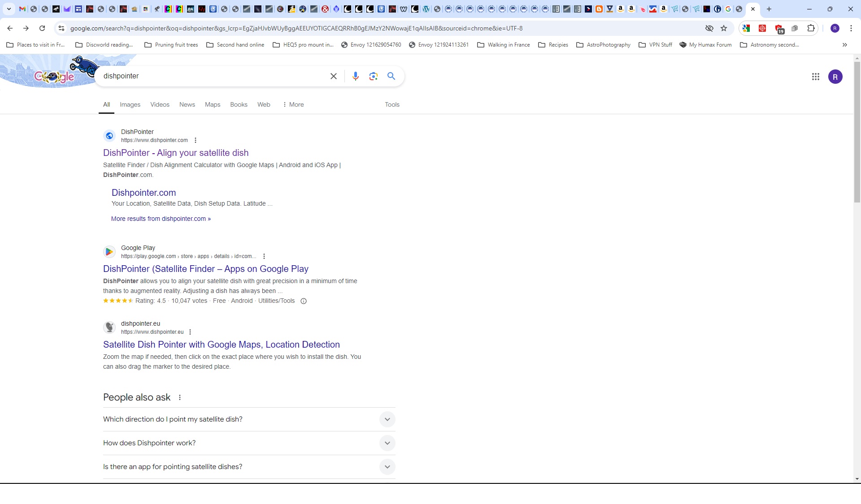The width and height of the screenshot is (861, 504).
Task: Click the browser address bar URL
Action: click(x=296, y=28)
